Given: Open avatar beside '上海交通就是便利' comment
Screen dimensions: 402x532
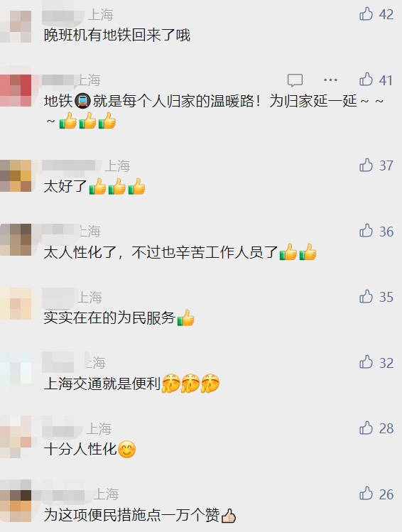Looking at the screenshot, I should [16, 368].
